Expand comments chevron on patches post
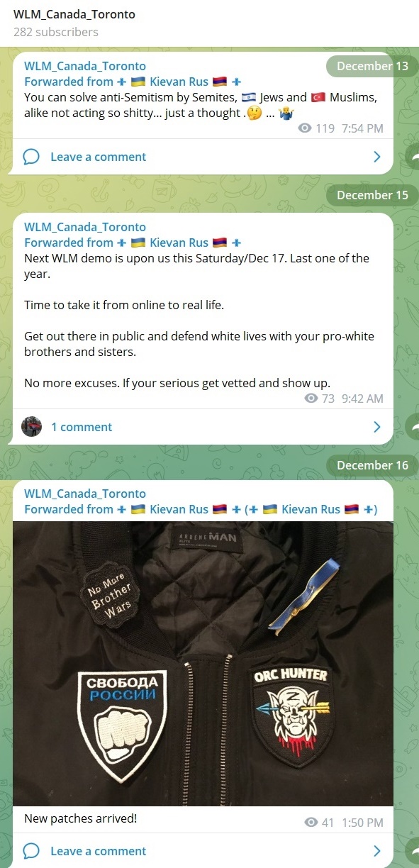 click(x=377, y=851)
